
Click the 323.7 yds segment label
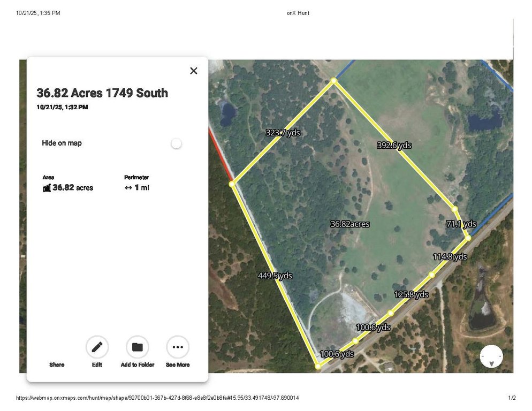(283, 132)
